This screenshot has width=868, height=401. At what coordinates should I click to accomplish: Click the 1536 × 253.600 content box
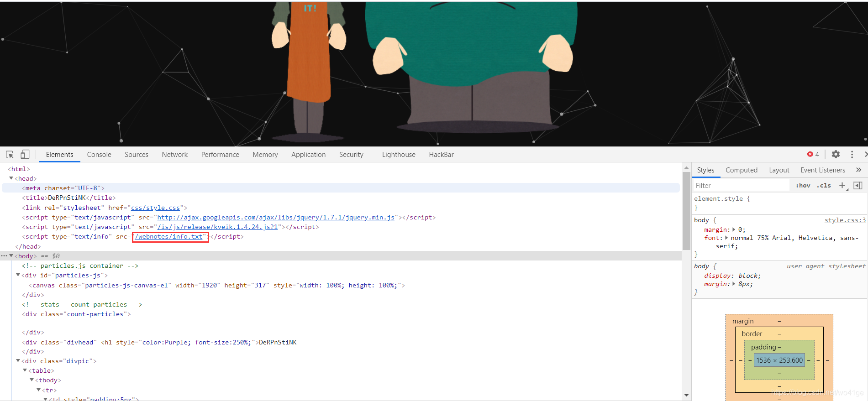779,360
